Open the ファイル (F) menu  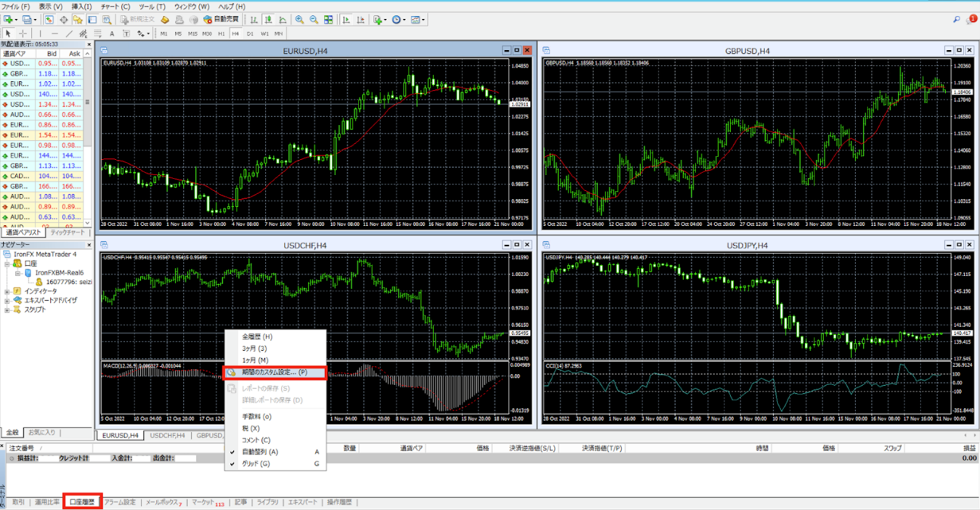click(x=15, y=6)
